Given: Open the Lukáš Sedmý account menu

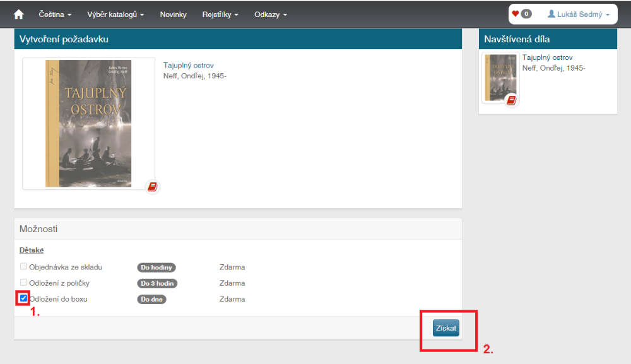Looking at the screenshot, I should 579,15.
